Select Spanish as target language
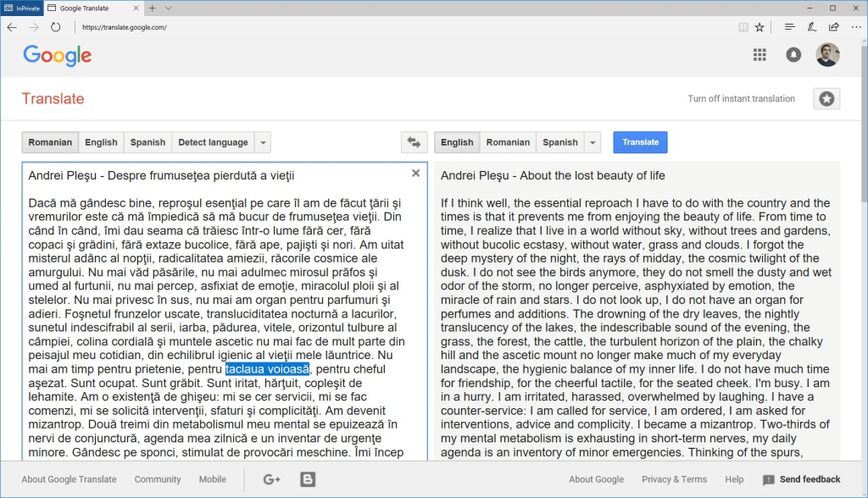Viewport: 868px width, 498px height. tap(559, 142)
